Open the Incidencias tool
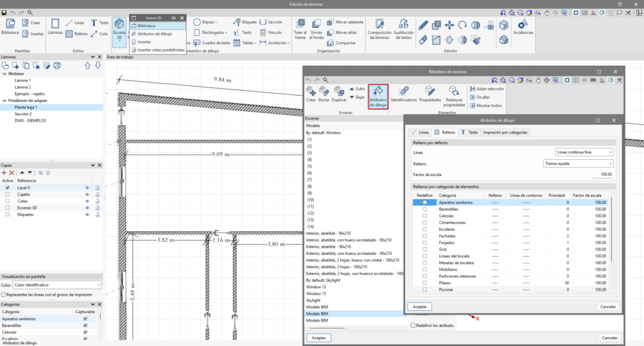The image size is (644, 346). [x=523, y=26]
